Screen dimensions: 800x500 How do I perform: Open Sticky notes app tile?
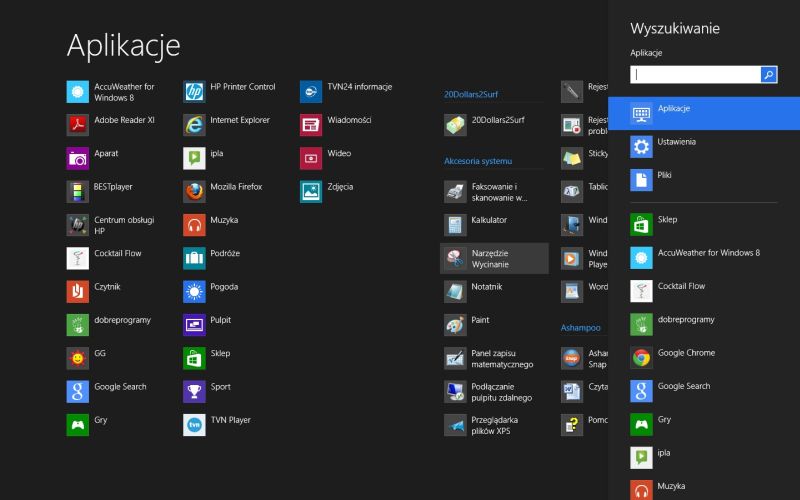pyautogui.click(x=584, y=158)
